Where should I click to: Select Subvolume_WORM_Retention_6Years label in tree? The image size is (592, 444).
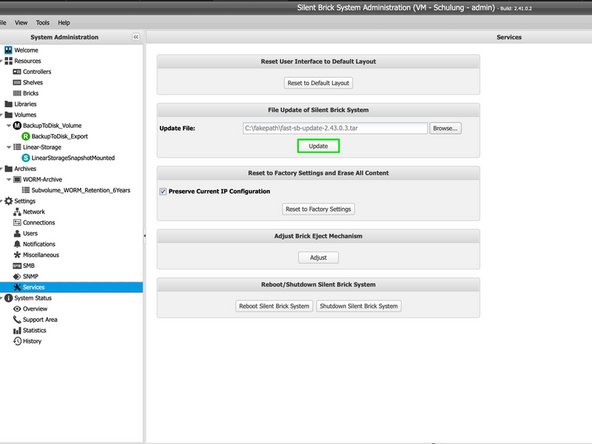[x=81, y=190]
